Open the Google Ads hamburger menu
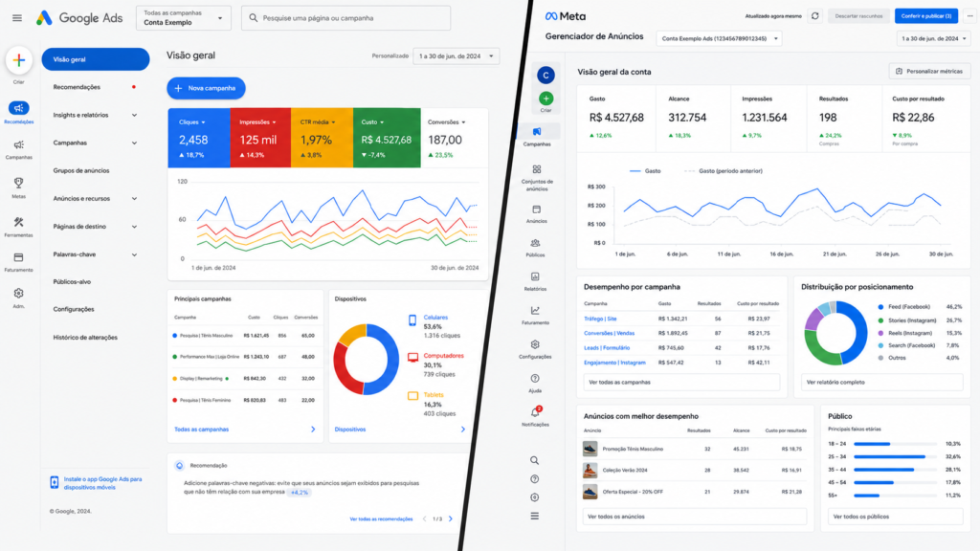The image size is (980, 551). pos(17,18)
